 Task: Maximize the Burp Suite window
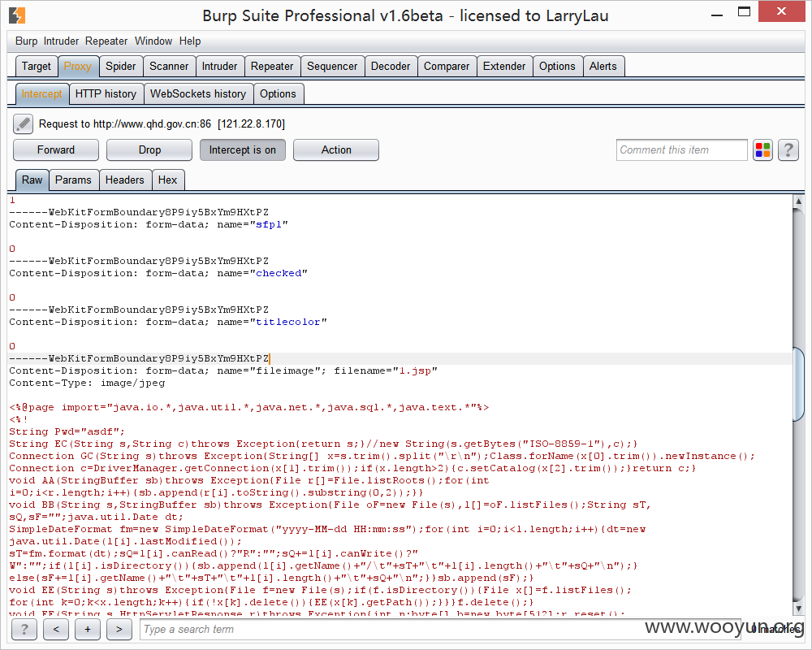click(x=744, y=12)
